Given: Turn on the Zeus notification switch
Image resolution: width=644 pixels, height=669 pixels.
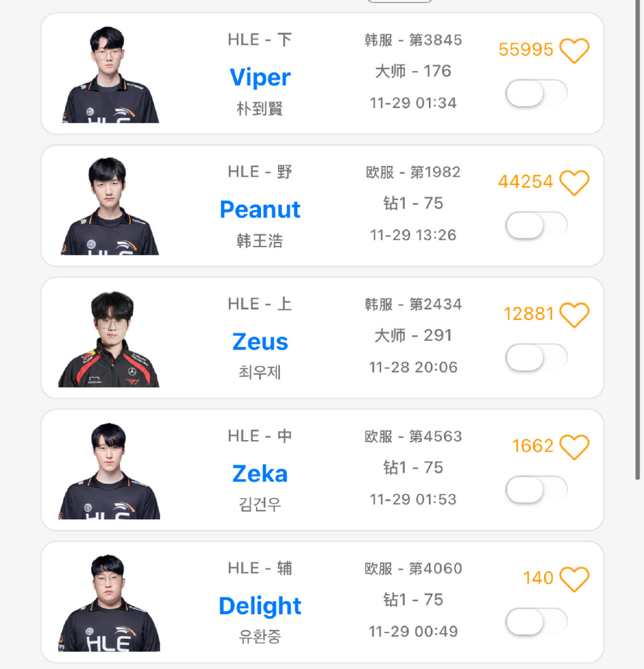Looking at the screenshot, I should [536, 358].
